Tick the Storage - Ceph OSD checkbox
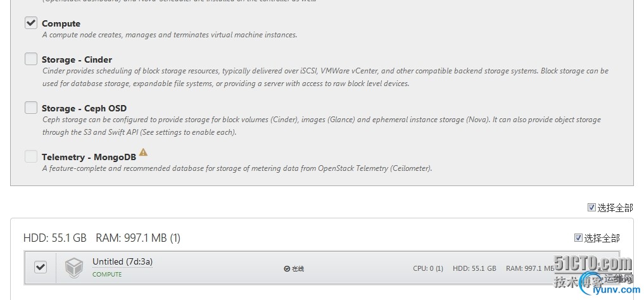Screen dimensions: 644x300 point(31,108)
